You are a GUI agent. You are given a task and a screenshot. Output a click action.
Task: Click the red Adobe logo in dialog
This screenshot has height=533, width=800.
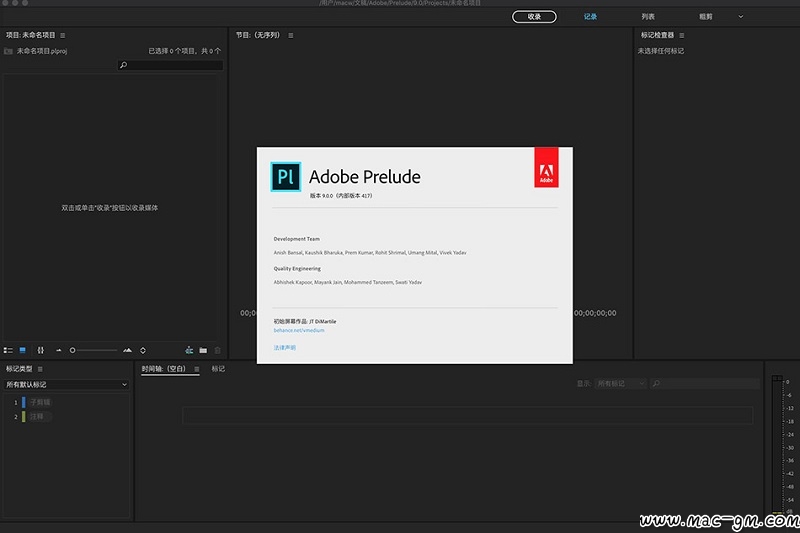coord(546,168)
